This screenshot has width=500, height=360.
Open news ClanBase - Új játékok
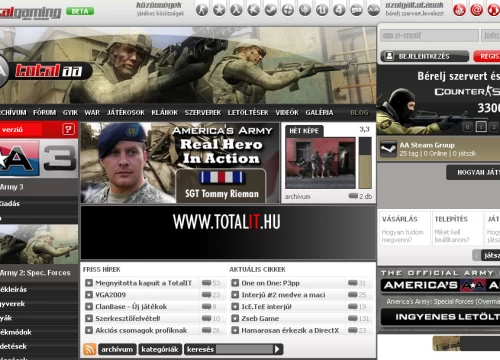(x=131, y=306)
